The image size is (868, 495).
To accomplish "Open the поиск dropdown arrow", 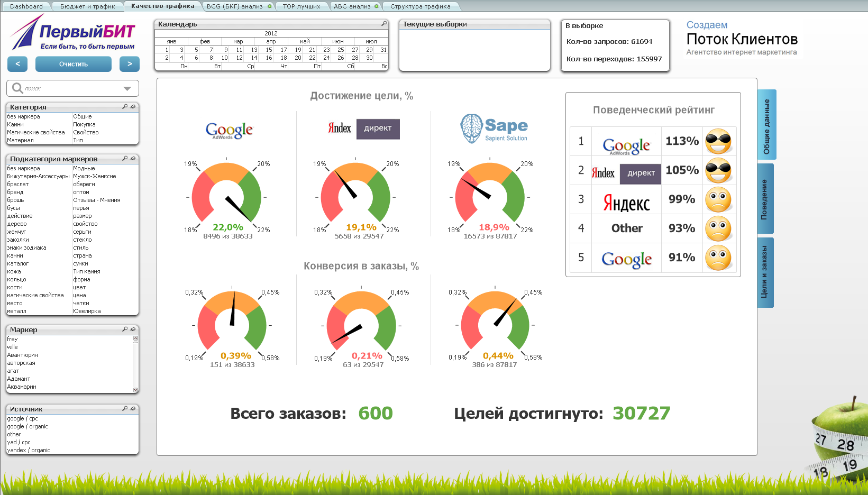I will click(x=127, y=88).
